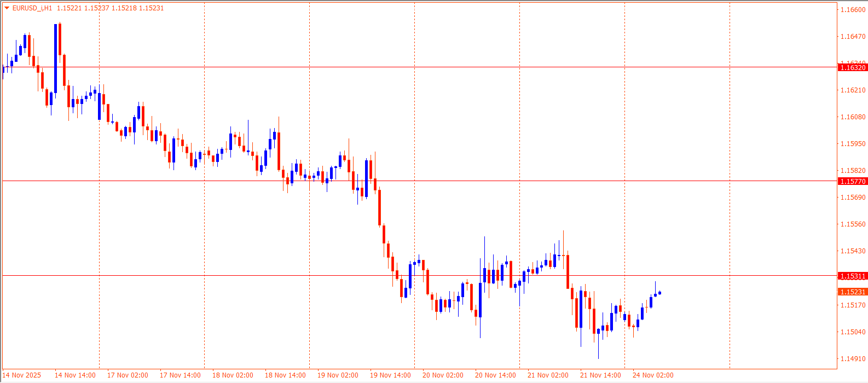Click the 19 Nov 02:00 time label
868x383 pixels.
pyautogui.click(x=338, y=375)
